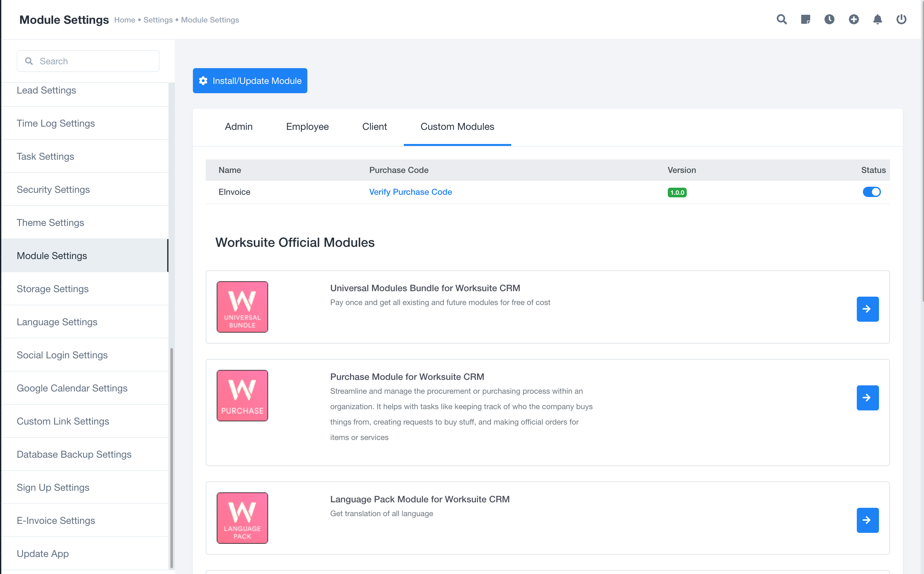Open Purchase Module arrow button

(x=867, y=398)
